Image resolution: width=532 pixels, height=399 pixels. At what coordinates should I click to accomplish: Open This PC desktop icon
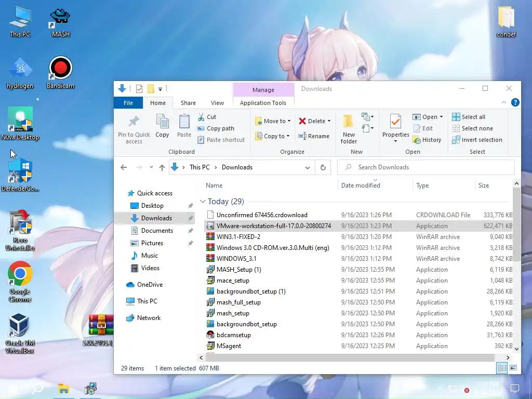click(20, 22)
